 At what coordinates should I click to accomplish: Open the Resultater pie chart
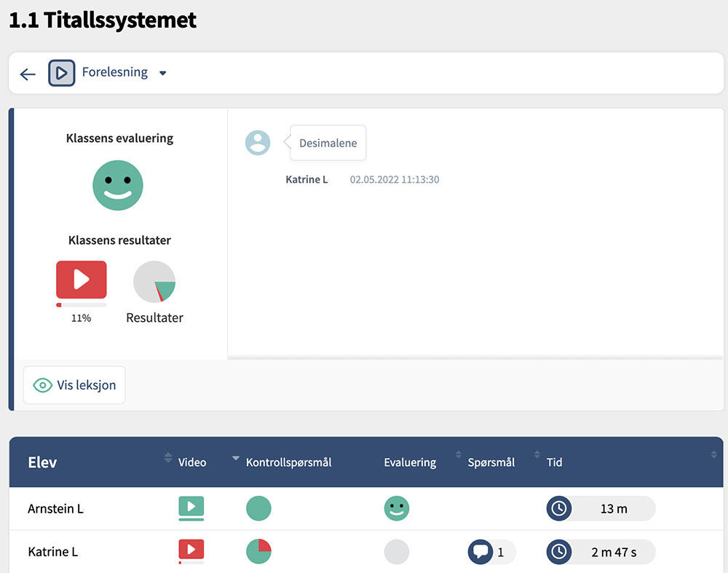point(154,282)
